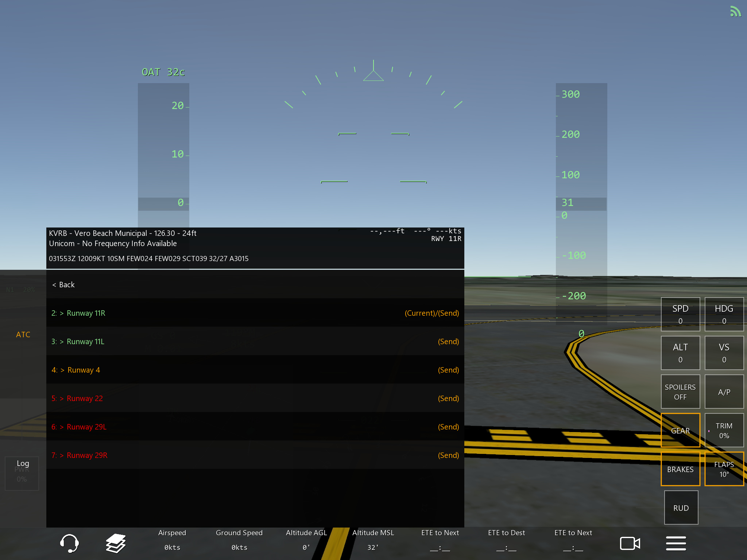
Task: Toggle the BRAKES button
Action: click(680, 469)
